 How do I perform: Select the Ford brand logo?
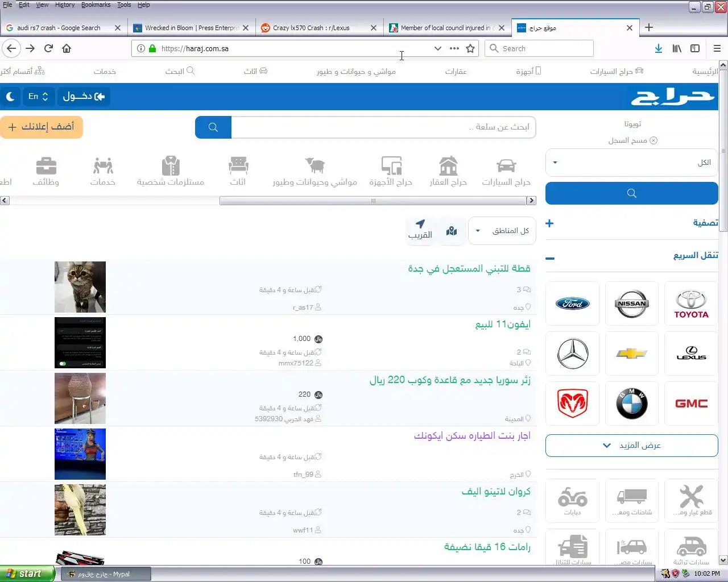click(572, 304)
